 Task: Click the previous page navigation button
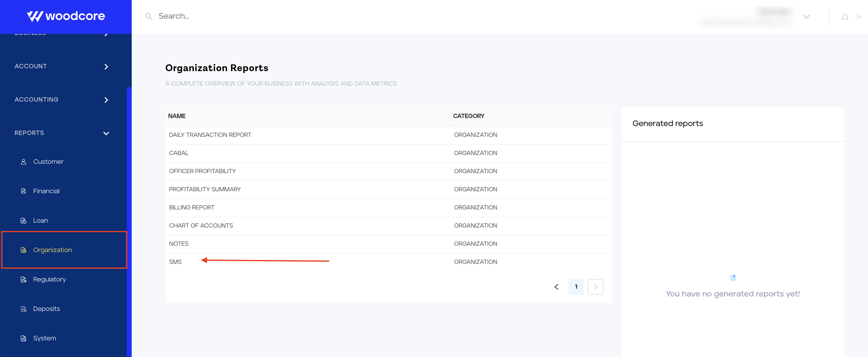[x=557, y=287]
